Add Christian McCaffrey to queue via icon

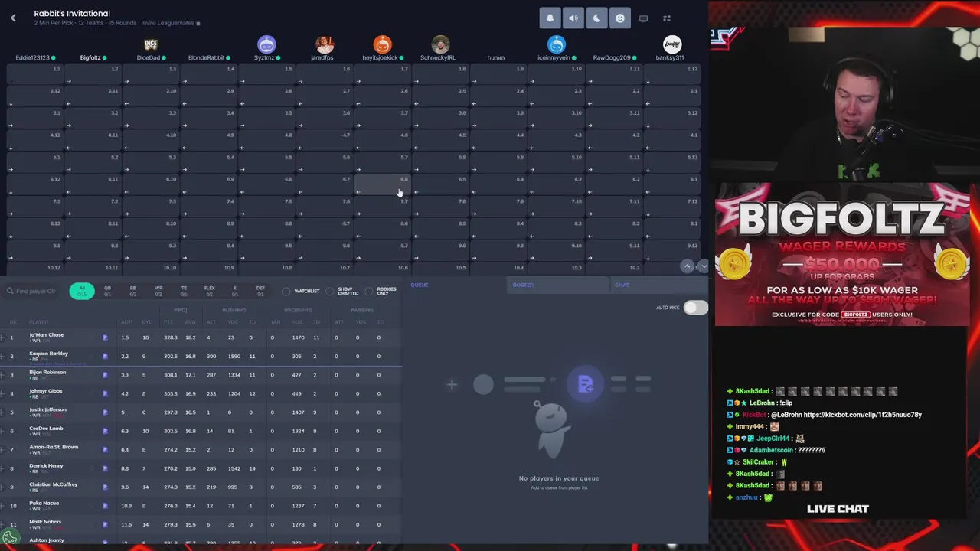(105, 487)
